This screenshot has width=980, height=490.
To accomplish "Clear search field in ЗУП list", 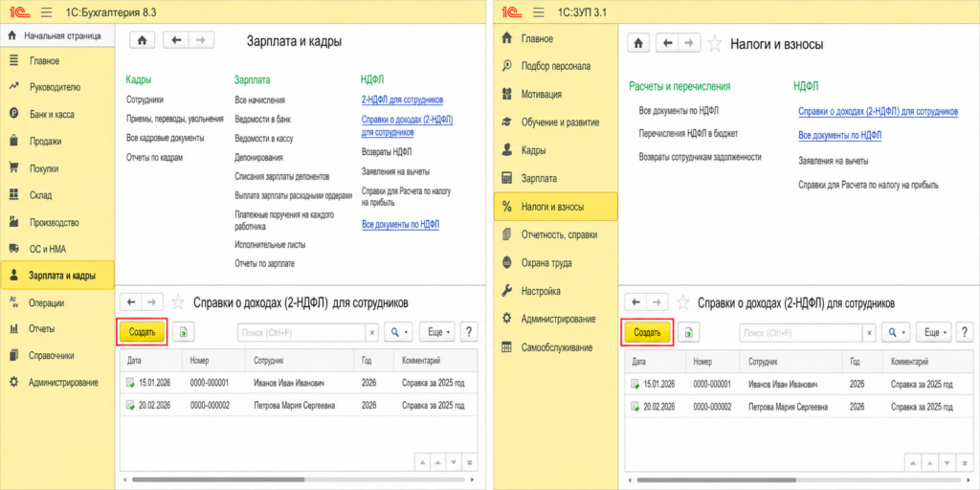I will pyautogui.click(x=869, y=332).
